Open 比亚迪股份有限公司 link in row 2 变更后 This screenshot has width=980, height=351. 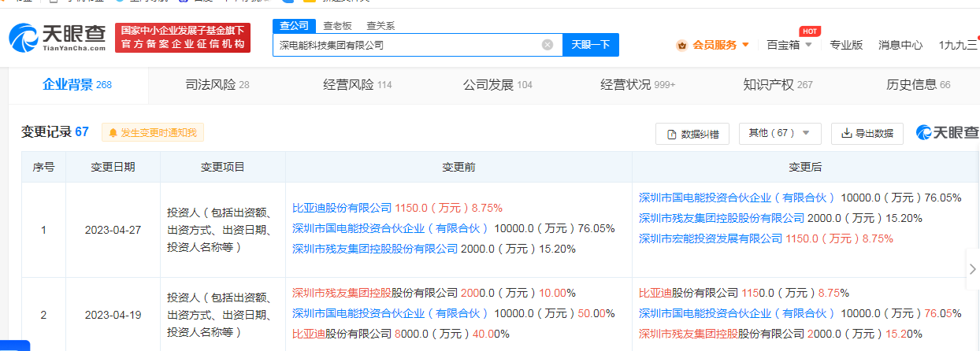[x=689, y=293]
